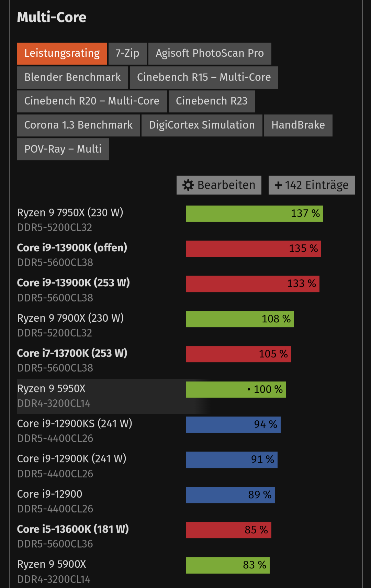Click the Core i5-13600K 85 % bar
This screenshot has height=588, width=371.
coord(228,530)
